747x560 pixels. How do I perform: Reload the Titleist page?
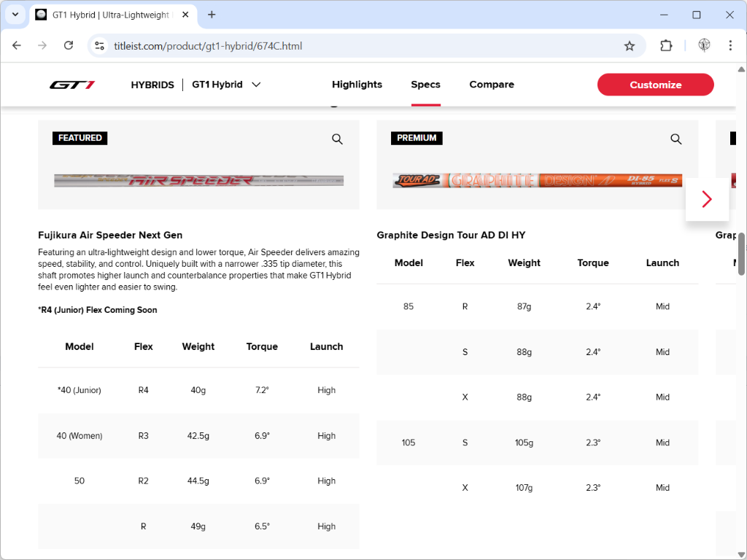tap(69, 46)
